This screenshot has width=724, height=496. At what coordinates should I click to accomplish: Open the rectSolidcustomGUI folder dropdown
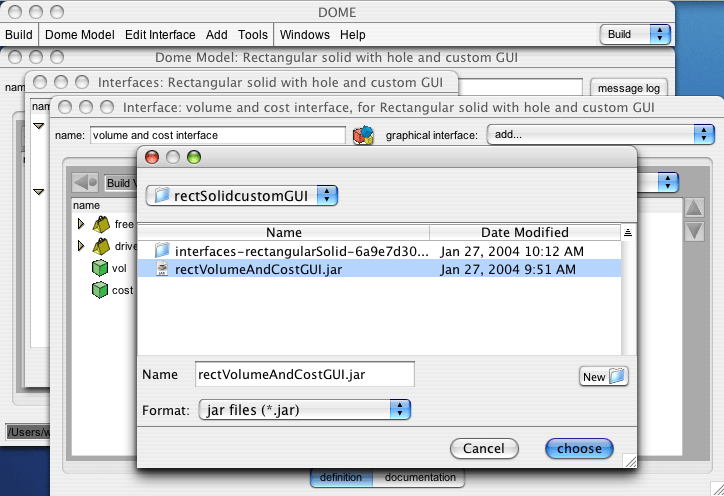(x=242, y=195)
